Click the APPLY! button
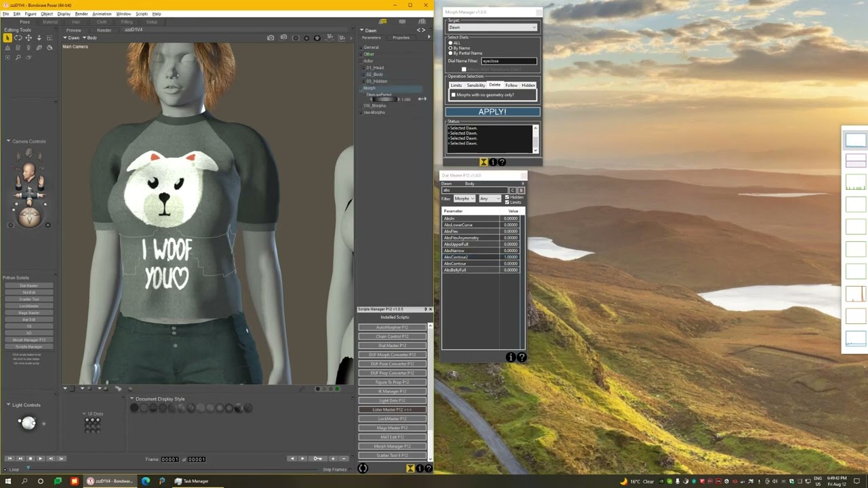868x488 pixels. tap(492, 112)
